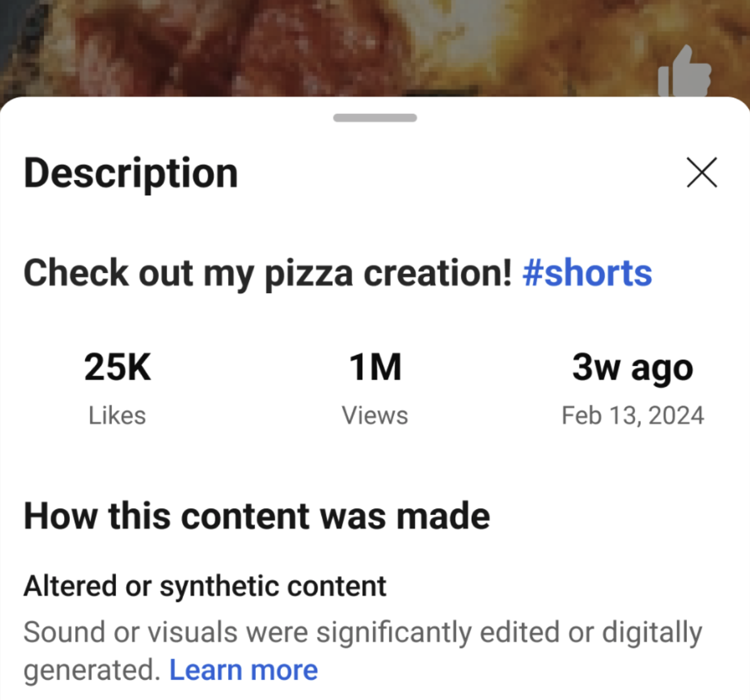This screenshot has height=700, width=750.
Task: Click the word 'generated.' in the disclosure
Action: pyautogui.click(x=92, y=670)
